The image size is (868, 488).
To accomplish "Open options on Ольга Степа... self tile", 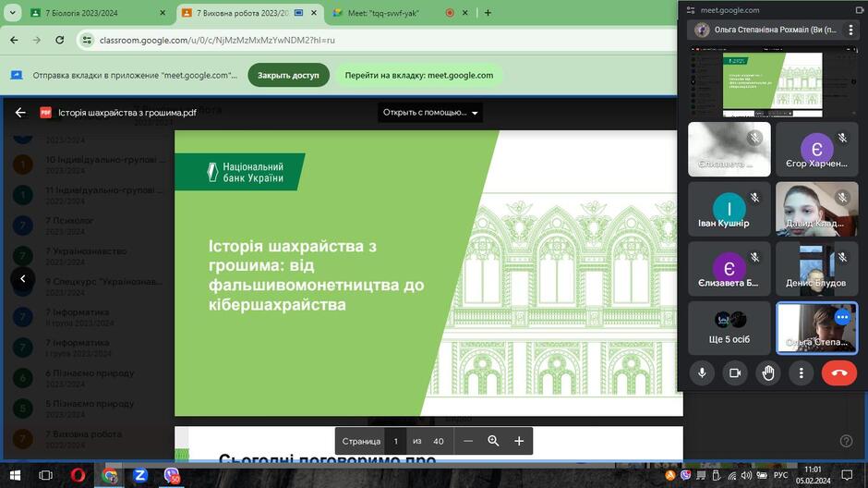I will click(842, 317).
